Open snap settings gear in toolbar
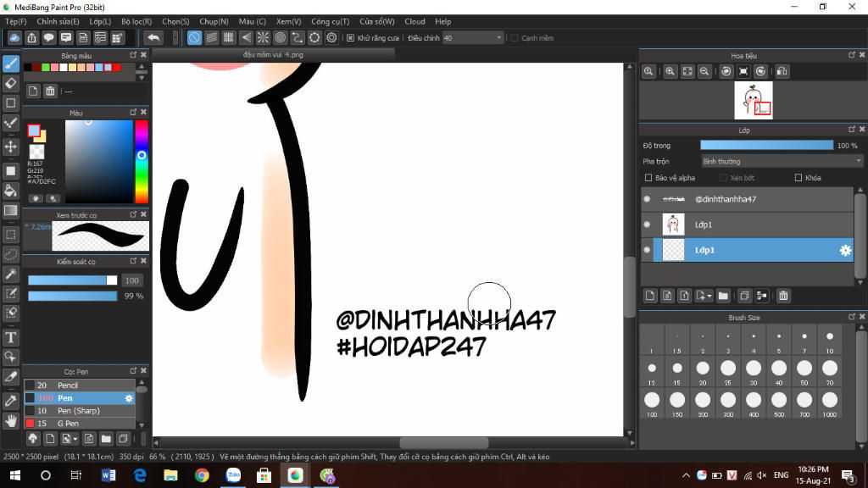This screenshot has width=868, height=488. [x=331, y=37]
